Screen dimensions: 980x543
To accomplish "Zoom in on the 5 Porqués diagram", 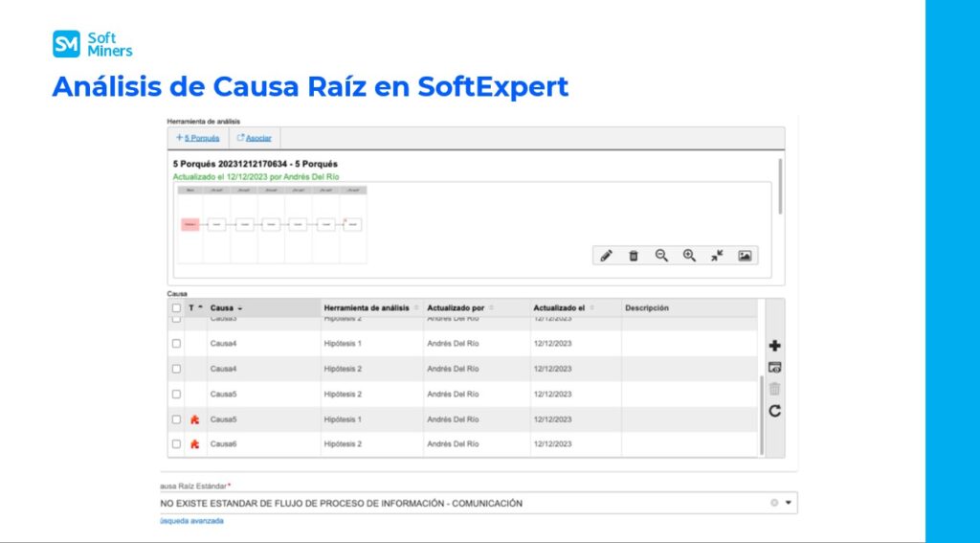I will click(689, 256).
